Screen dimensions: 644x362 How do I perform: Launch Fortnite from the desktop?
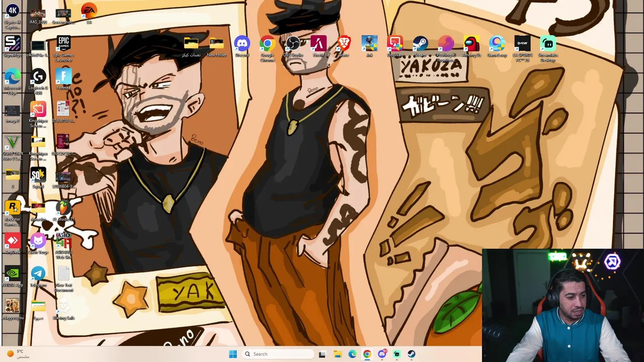coord(63,79)
